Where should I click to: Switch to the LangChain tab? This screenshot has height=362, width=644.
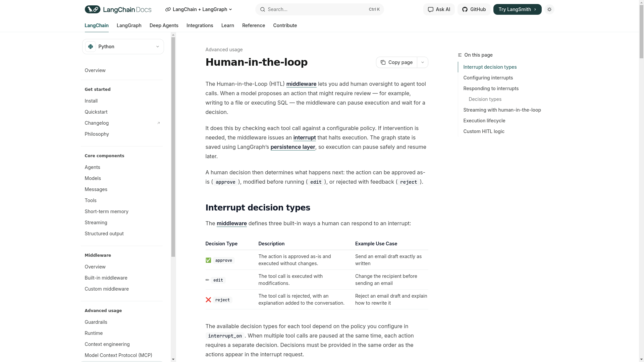pyautogui.click(x=97, y=25)
